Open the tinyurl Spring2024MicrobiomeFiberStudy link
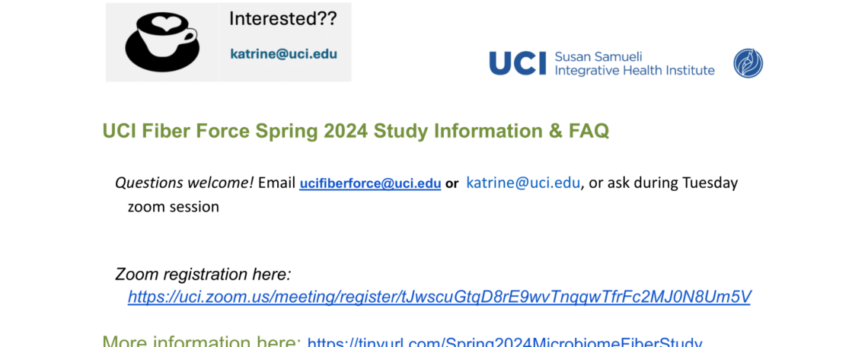This screenshot has width=868, height=347. (x=504, y=343)
